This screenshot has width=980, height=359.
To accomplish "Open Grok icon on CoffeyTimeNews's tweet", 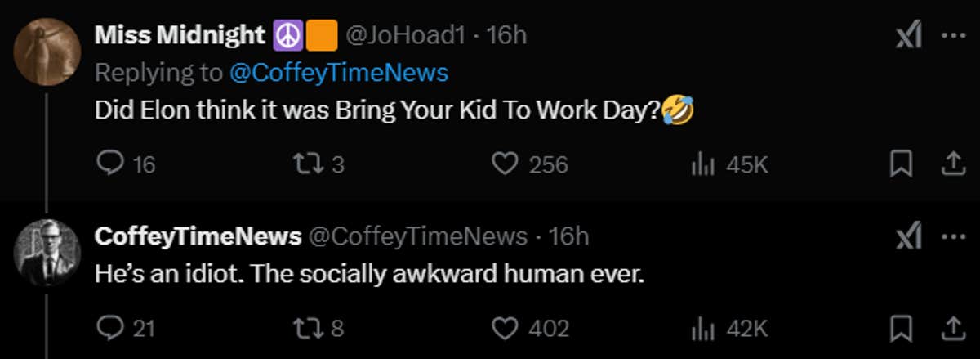I will (x=908, y=238).
